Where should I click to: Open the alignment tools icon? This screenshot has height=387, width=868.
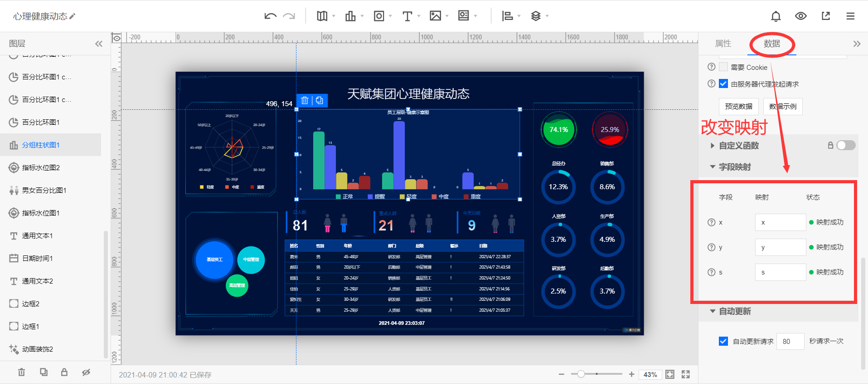click(507, 16)
